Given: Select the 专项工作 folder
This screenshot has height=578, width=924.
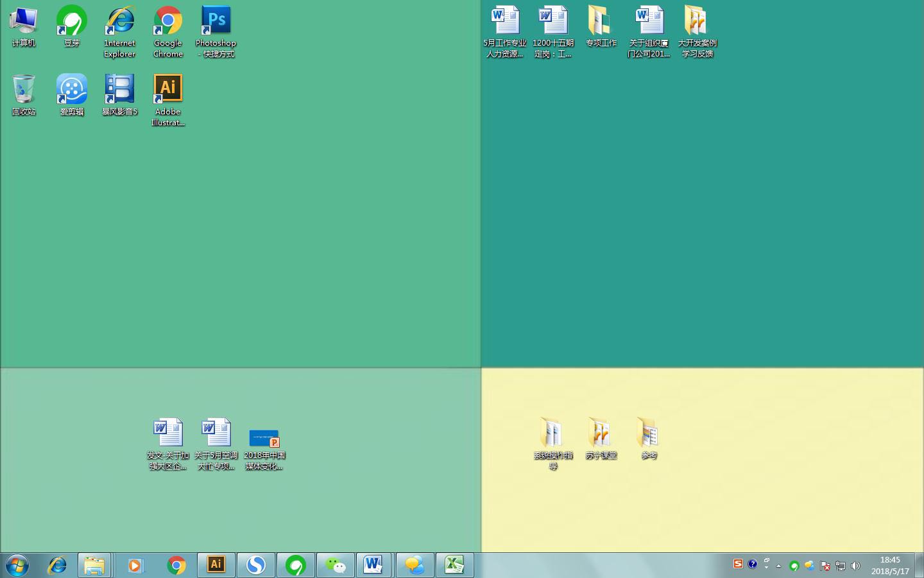Looking at the screenshot, I should coord(601,21).
